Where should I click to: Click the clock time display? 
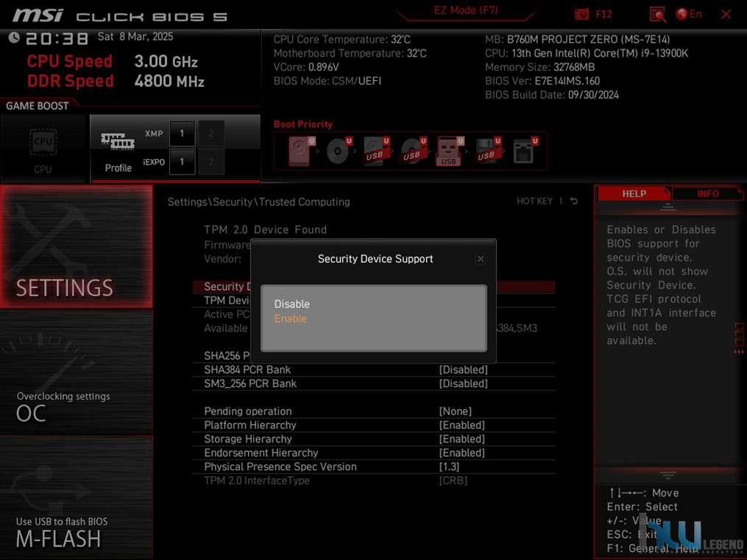point(57,38)
